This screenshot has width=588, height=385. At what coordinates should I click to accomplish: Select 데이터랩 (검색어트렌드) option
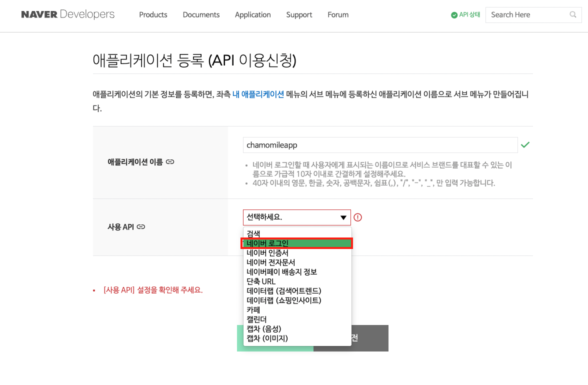pos(283,291)
